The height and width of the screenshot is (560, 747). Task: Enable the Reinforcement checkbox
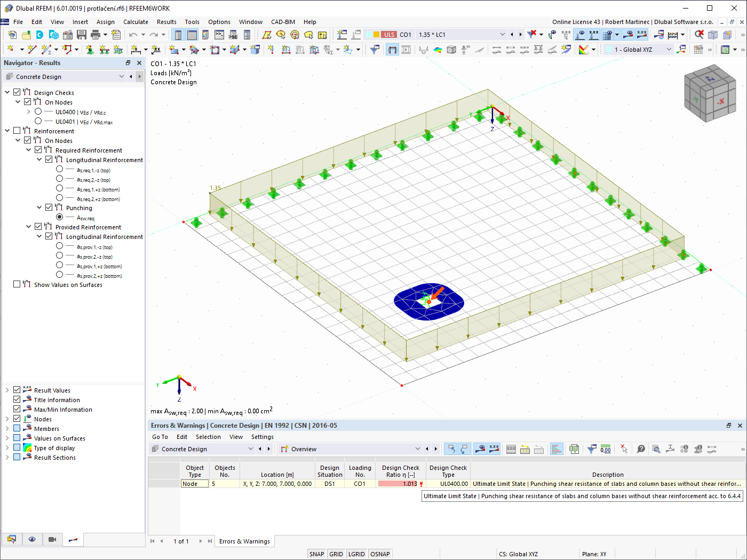(x=17, y=131)
